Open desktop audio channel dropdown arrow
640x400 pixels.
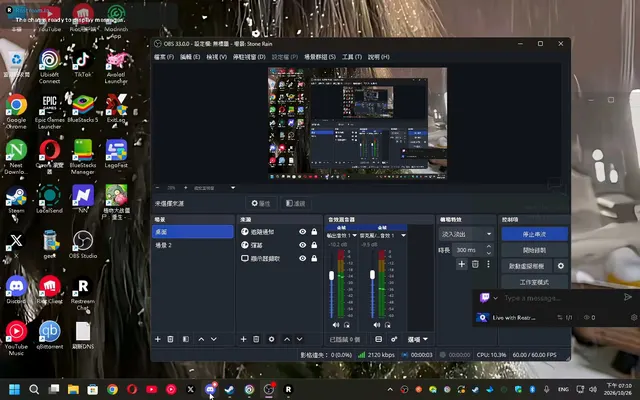point(354,236)
